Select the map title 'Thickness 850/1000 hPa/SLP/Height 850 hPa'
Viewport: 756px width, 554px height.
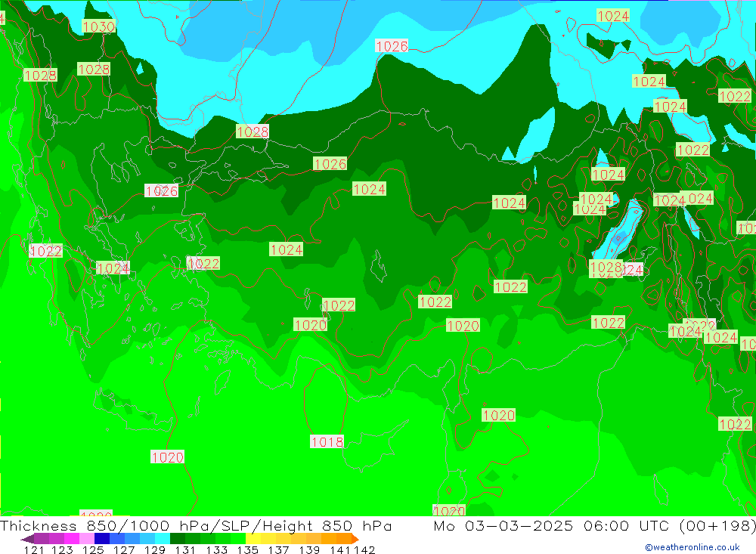[196, 525]
